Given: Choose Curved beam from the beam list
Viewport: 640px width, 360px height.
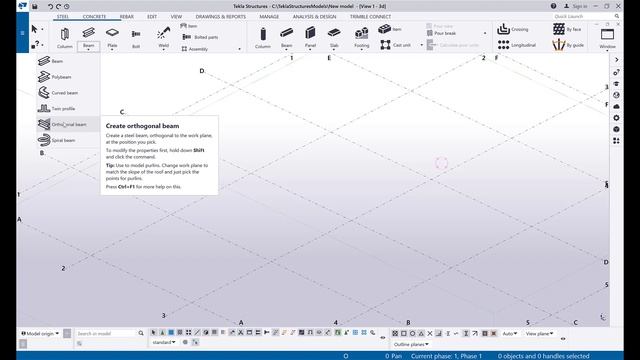Looking at the screenshot, I should coord(68,93).
